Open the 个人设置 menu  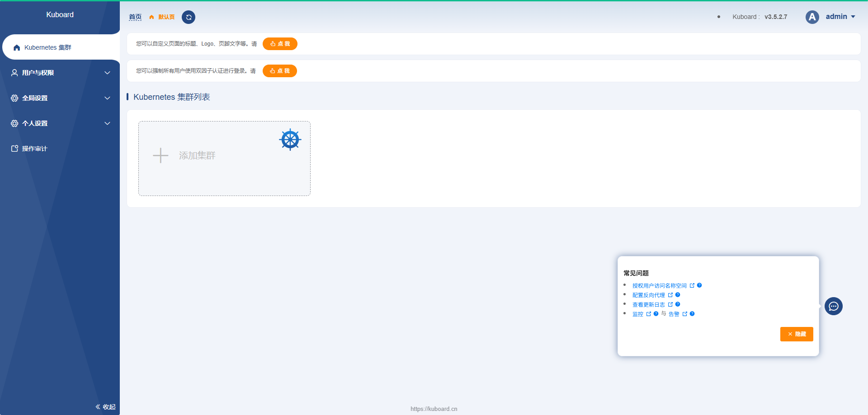(x=60, y=123)
